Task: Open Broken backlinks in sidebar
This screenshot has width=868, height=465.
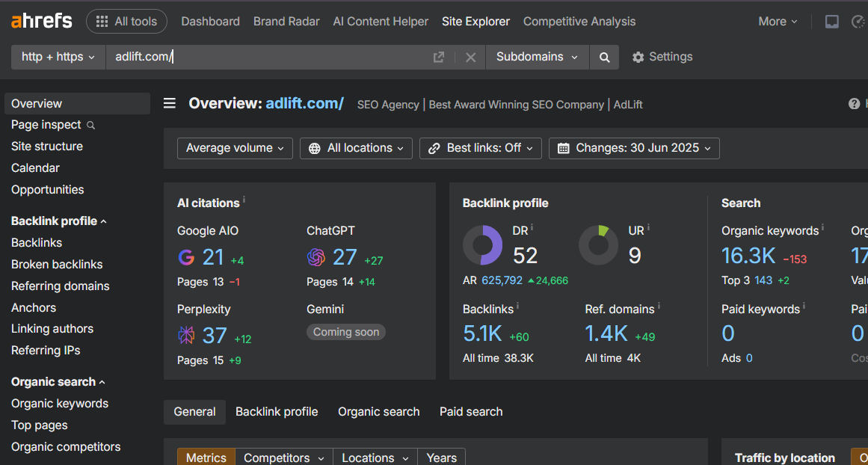Action: point(57,265)
